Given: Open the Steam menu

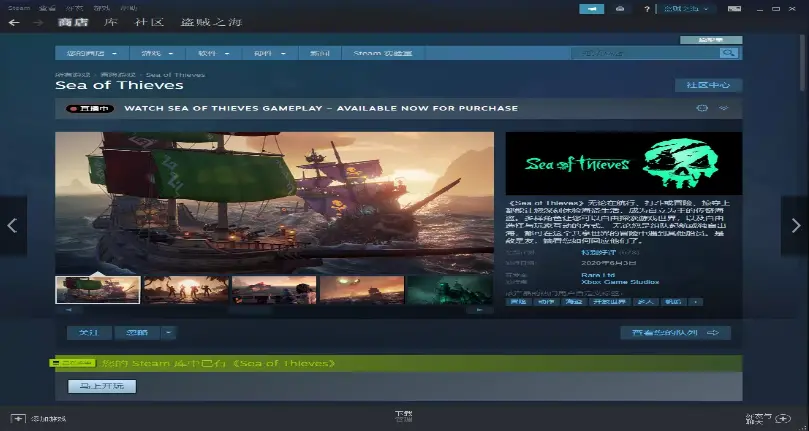Looking at the screenshot, I should point(19,8).
